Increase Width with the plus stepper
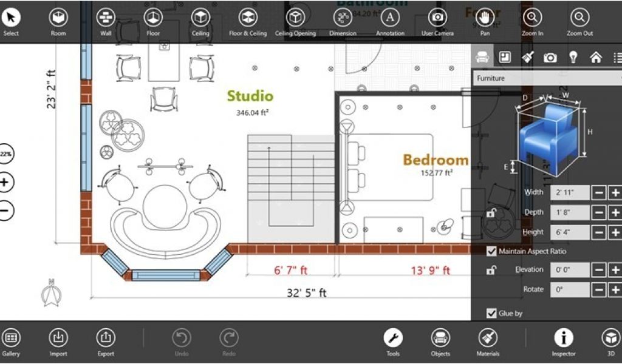The image size is (622, 364). [x=615, y=193]
